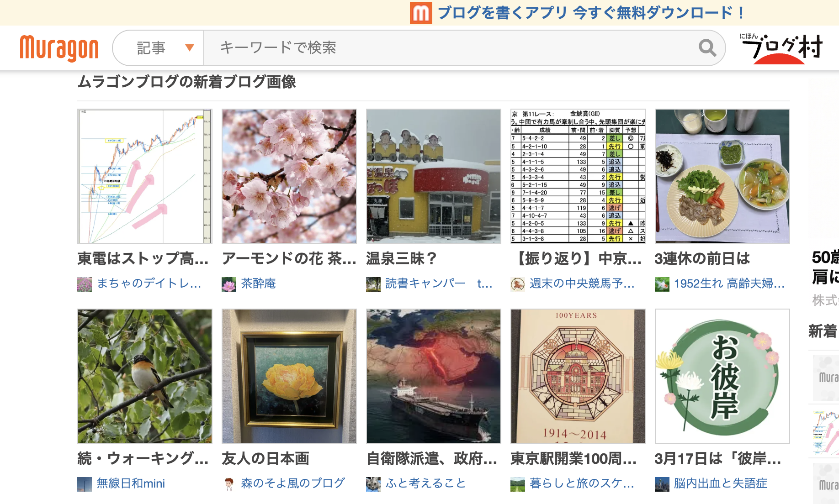Click the 森のそよ風のブログ avatar icon
Screen dimensions: 839x504
click(x=229, y=484)
